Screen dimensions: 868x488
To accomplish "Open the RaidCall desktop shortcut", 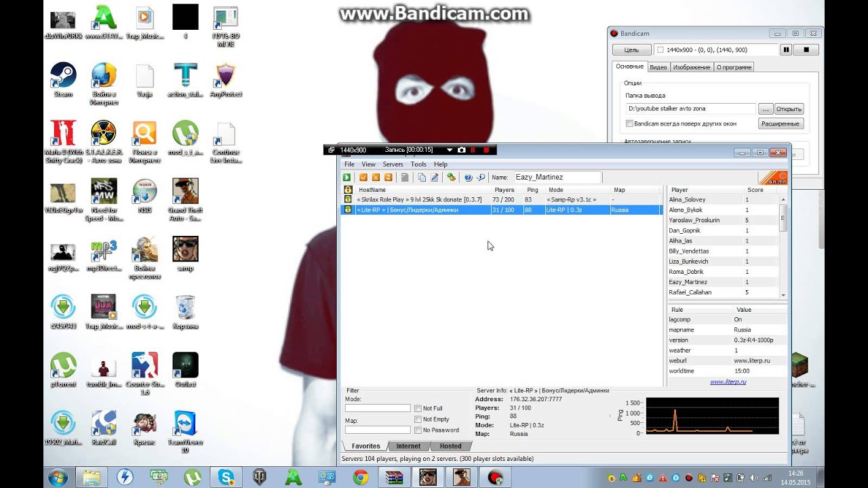I will click(104, 428).
